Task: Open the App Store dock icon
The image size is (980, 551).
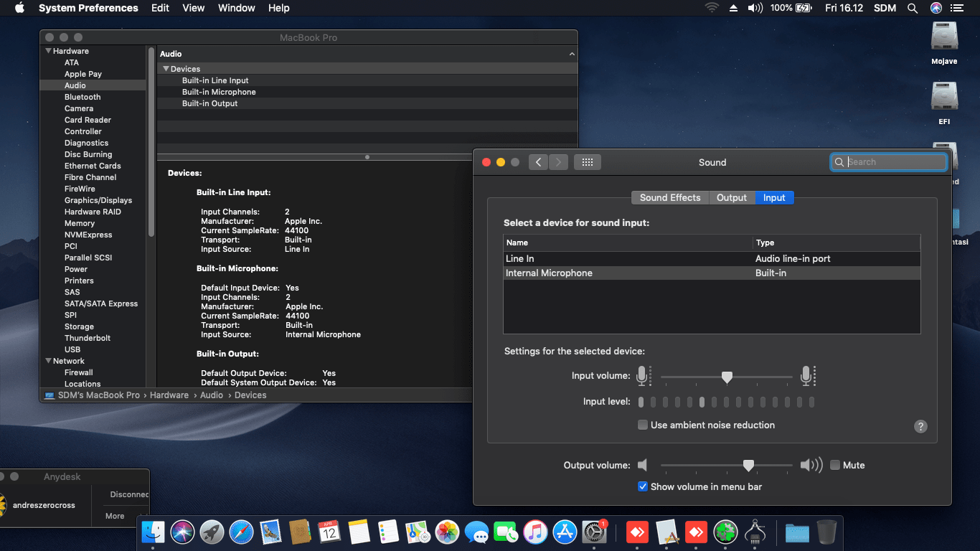Action: point(565,532)
